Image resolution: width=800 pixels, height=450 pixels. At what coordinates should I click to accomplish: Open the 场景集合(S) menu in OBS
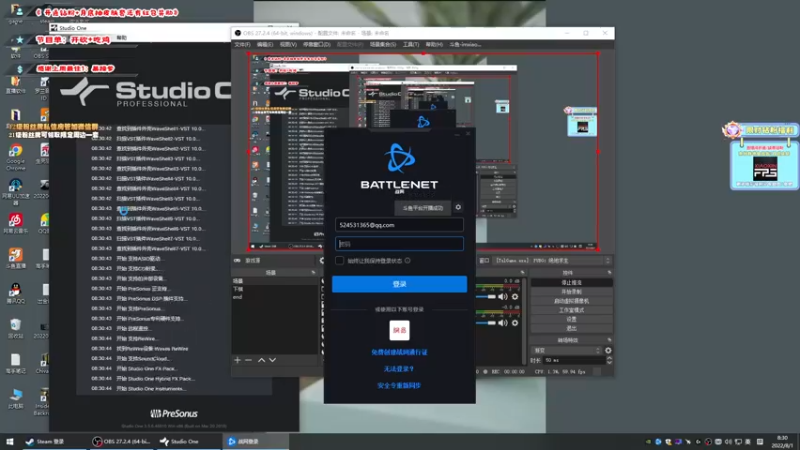click(383, 44)
